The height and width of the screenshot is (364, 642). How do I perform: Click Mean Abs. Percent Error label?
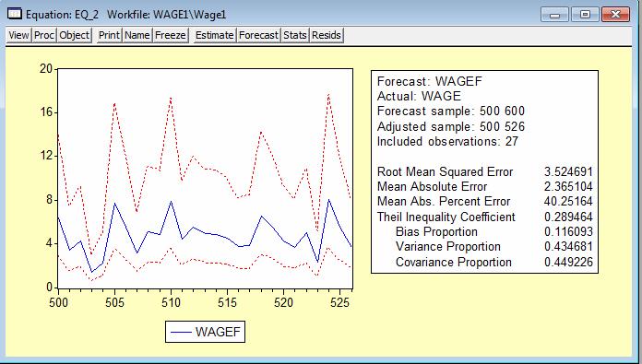444,202
